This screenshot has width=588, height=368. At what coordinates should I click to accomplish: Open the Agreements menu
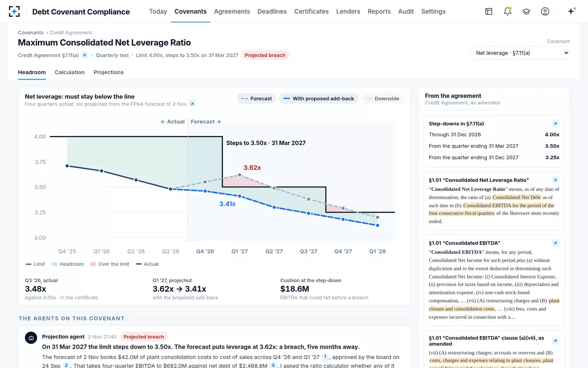tap(232, 11)
